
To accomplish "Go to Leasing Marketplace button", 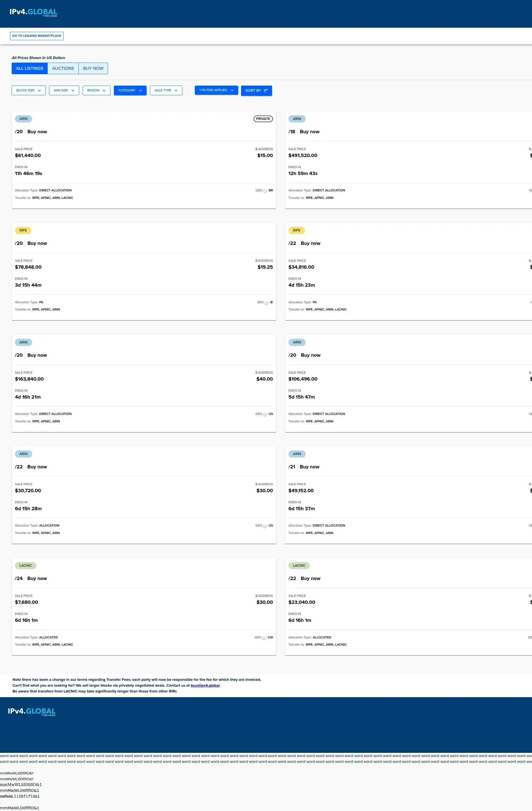I will tap(37, 36).
